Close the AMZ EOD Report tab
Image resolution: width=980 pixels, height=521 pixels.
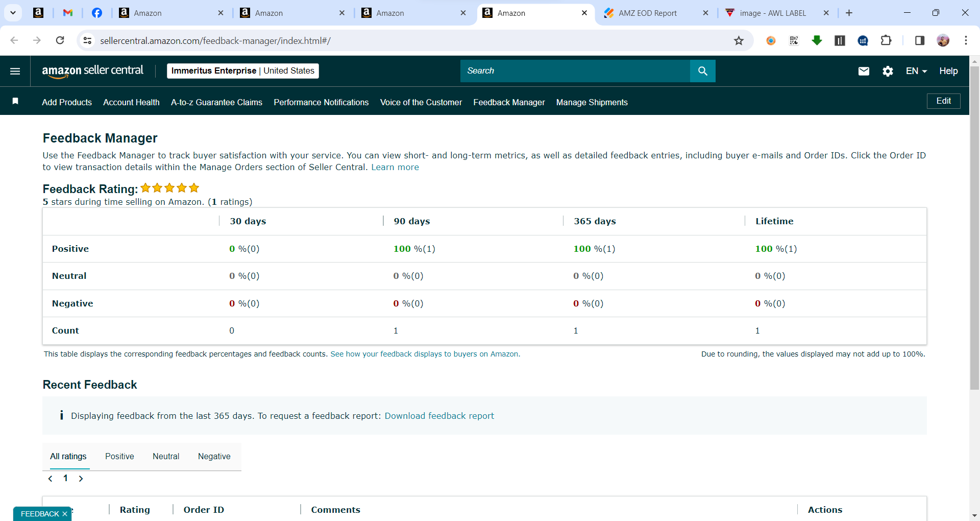(705, 13)
